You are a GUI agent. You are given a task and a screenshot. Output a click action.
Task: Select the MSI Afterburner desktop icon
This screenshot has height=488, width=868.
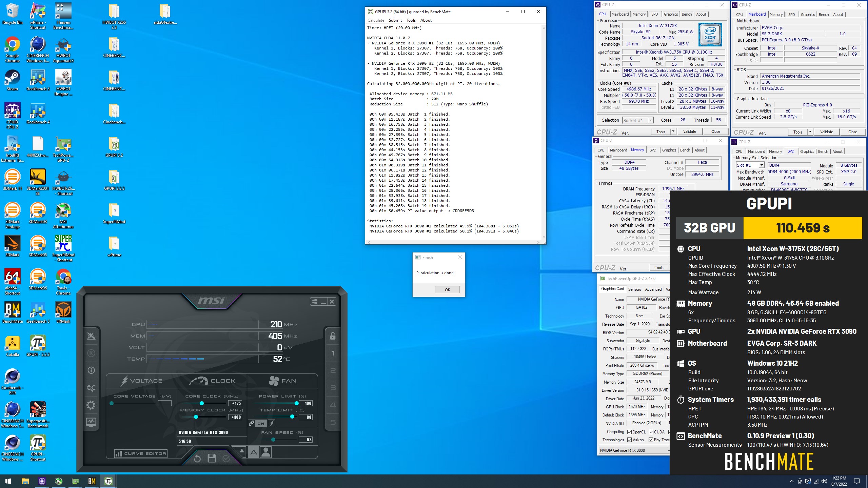63,216
